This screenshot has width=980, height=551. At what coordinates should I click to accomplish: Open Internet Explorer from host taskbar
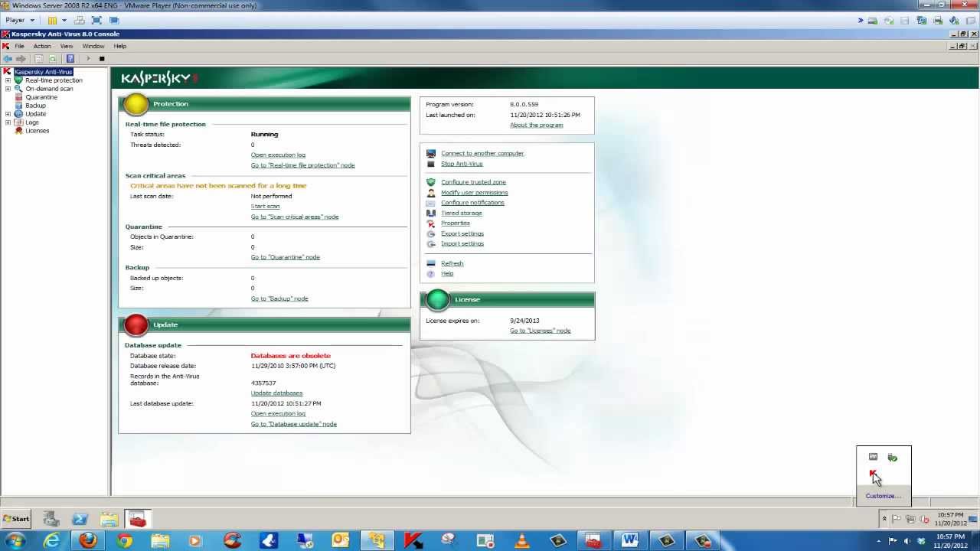52,540
